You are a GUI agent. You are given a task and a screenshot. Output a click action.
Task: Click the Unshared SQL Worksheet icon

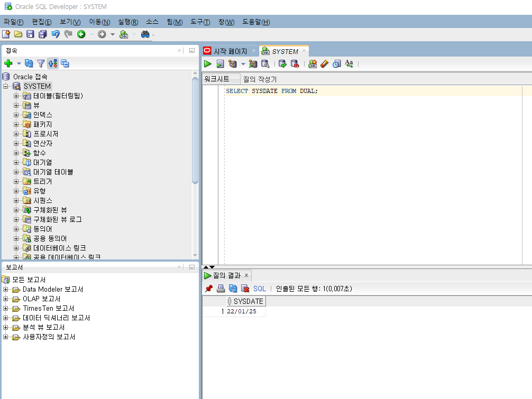point(313,64)
